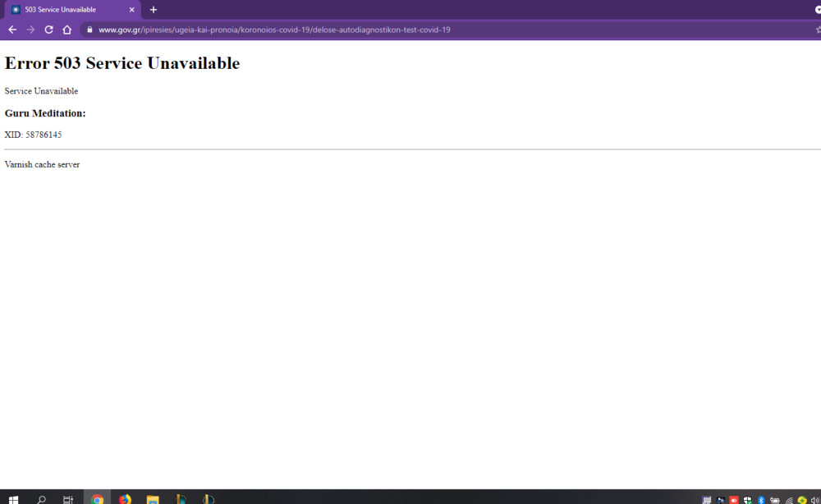Open the Windows Start menu
The image size is (821, 504).
click(x=13, y=498)
